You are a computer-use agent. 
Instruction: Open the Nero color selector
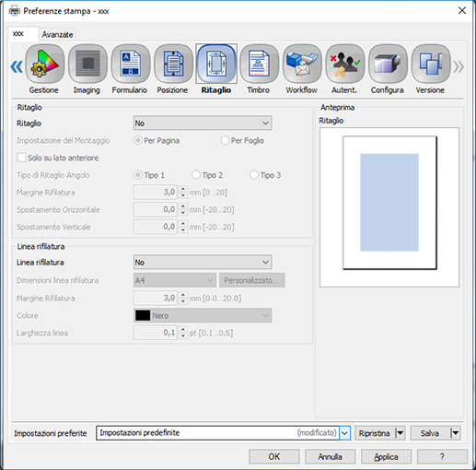203,315
